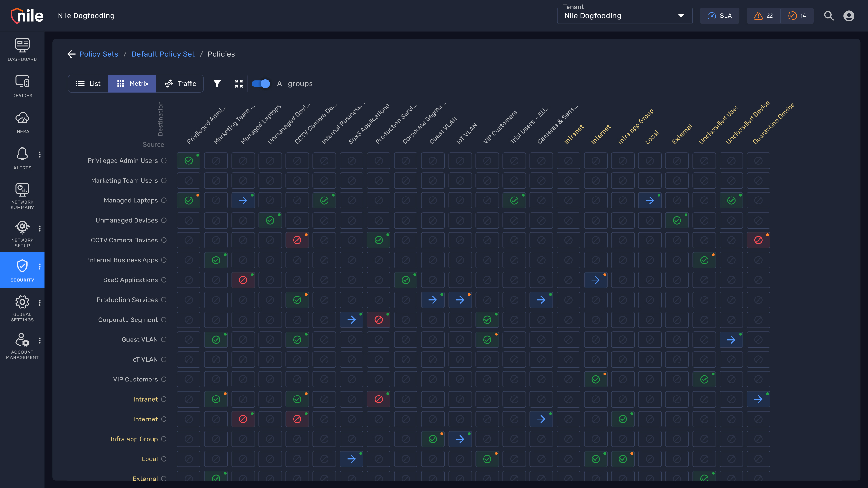Go back via the Policy Sets breadcrumb

[x=98, y=54]
